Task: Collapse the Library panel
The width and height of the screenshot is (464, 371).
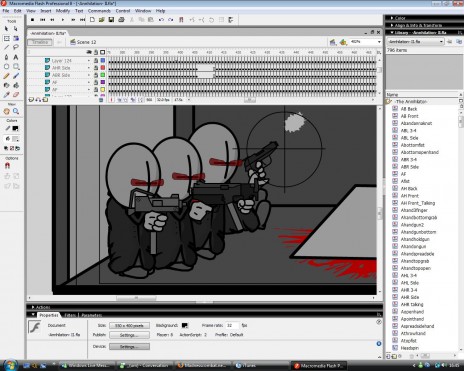Action: (x=392, y=33)
